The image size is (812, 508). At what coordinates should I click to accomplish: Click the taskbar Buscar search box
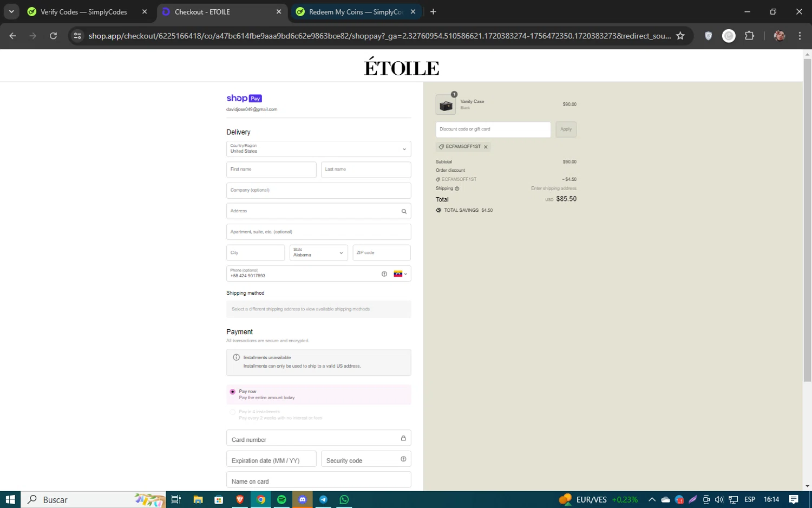click(x=93, y=499)
